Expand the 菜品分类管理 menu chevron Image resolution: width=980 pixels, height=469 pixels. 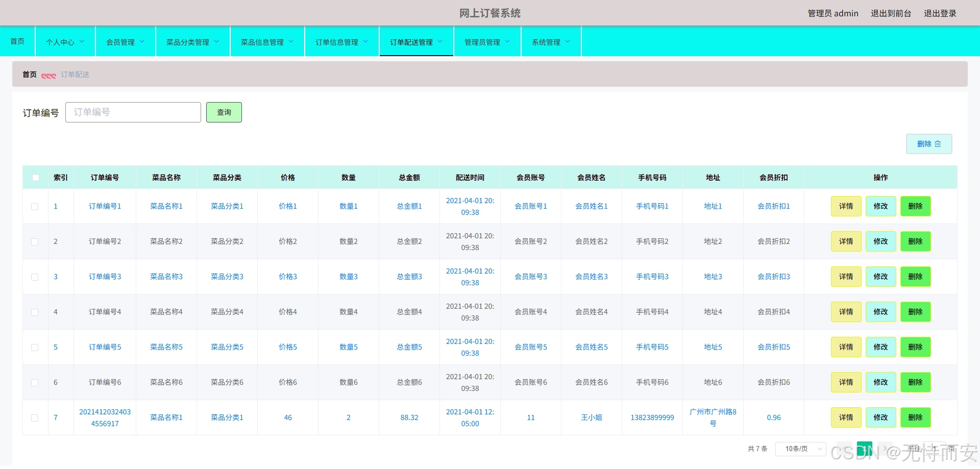tap(216, 42)
